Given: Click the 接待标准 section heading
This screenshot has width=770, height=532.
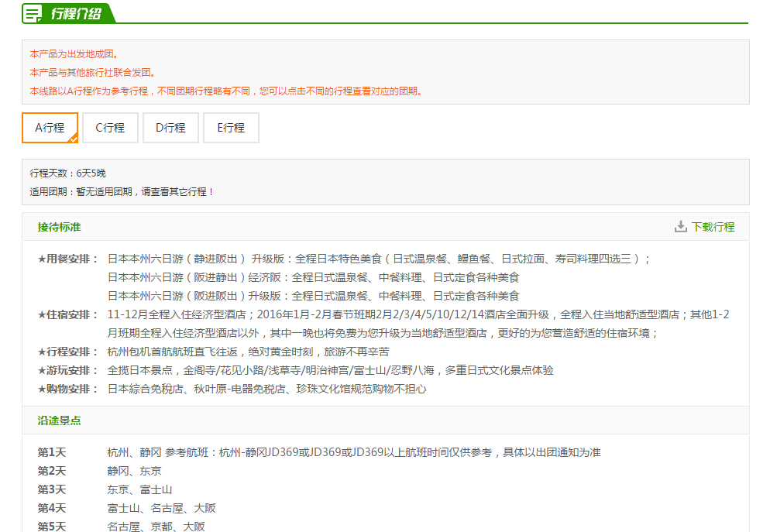Looking at the screenshot, I should pyautogui.click(x=59, y=227).
